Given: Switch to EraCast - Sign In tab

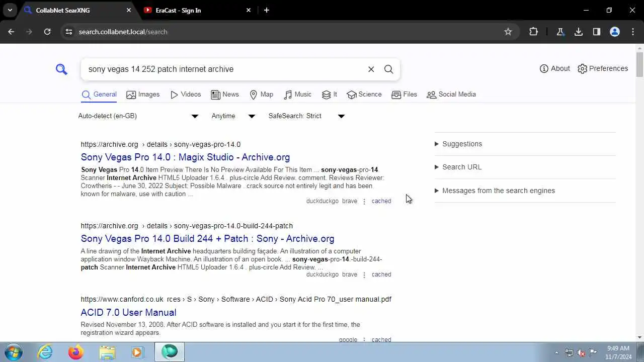Looking at the screenshot, I should click(x=196, y=10).
